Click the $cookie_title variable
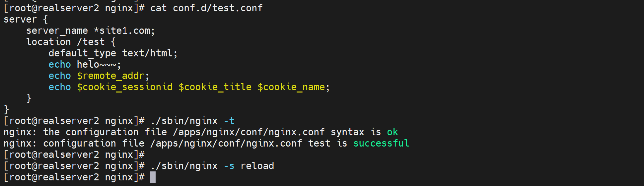The width and height of the screenshot is (644, 186). point(215,87)
